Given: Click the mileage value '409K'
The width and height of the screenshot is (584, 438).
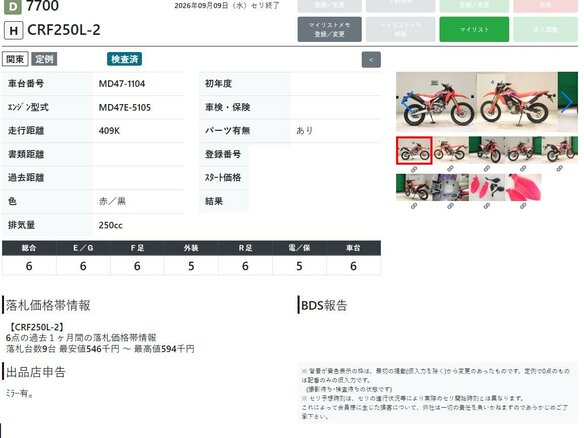Looking at the screenshot, I should [x=109, y=131].
